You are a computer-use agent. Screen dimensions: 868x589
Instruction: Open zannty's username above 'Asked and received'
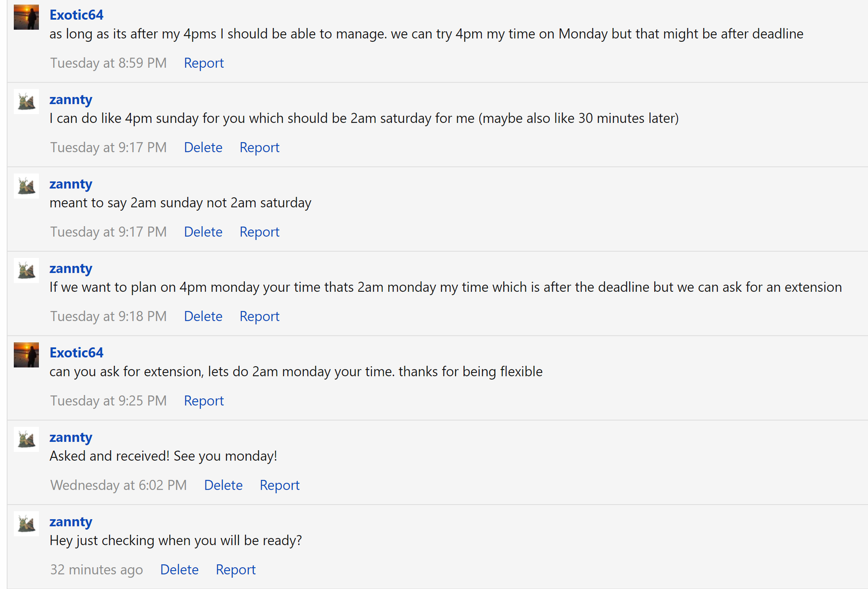[71, 437]
